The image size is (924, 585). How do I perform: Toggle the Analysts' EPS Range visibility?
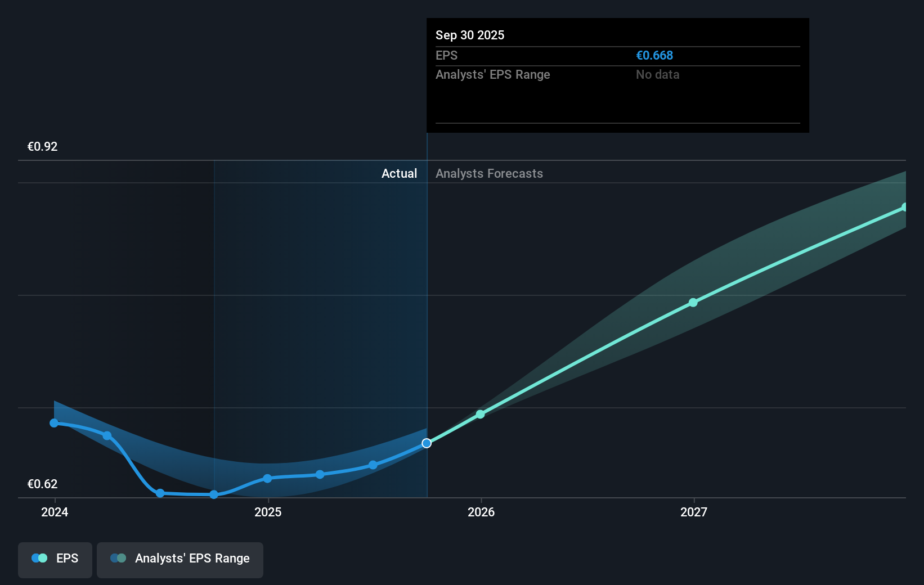180,560
